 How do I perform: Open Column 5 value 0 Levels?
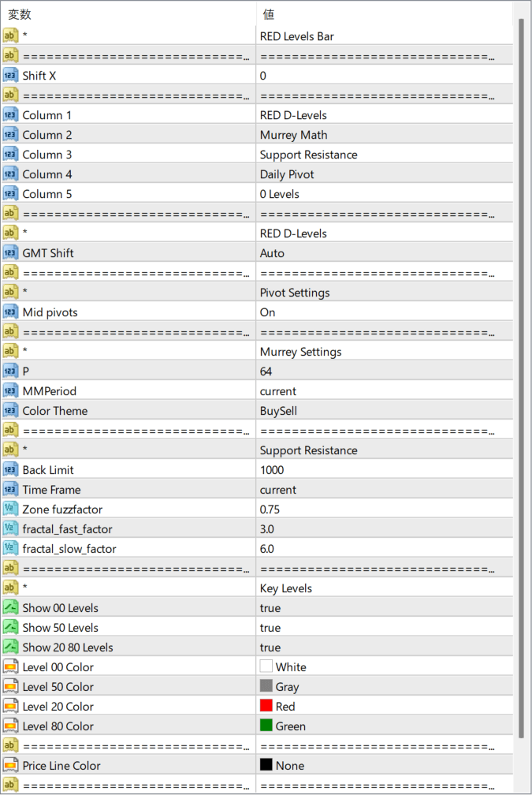click(x=280, y=194)
